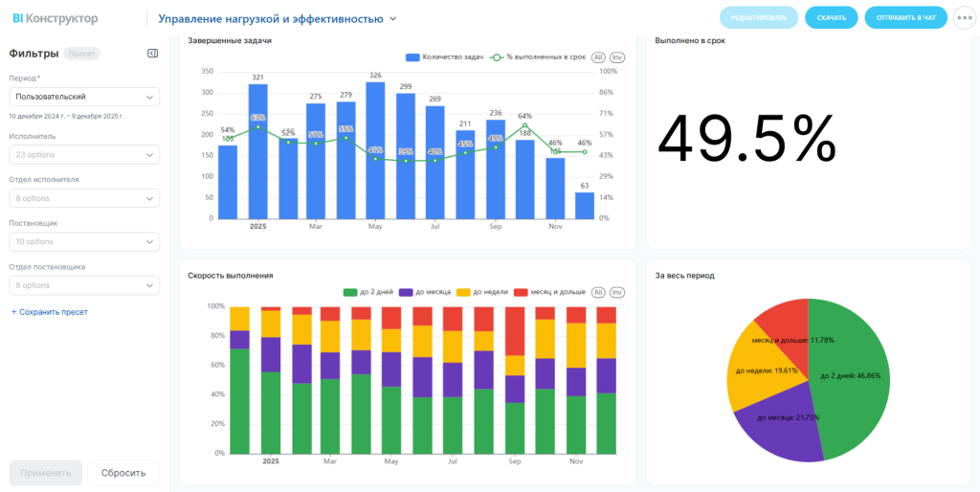Toggle Количество задач series in legend

point(444,57)
